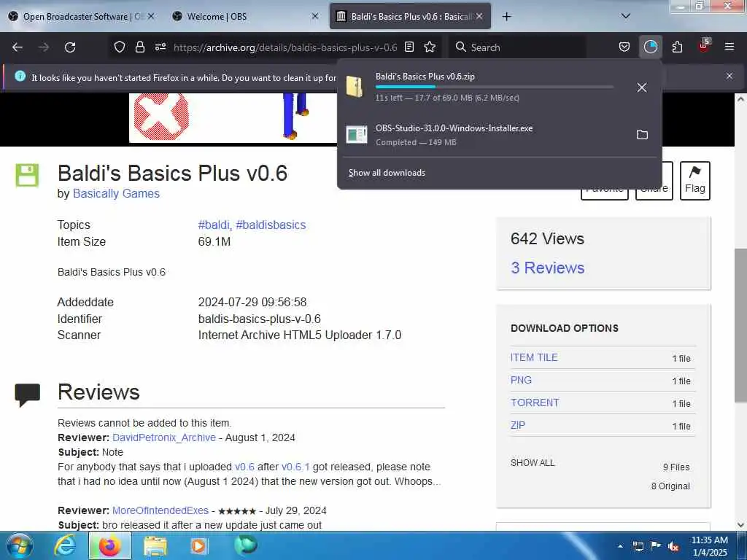Open the Action Center flag tray icon
Viewport: 747px width, 560px height.
(656, 546)
